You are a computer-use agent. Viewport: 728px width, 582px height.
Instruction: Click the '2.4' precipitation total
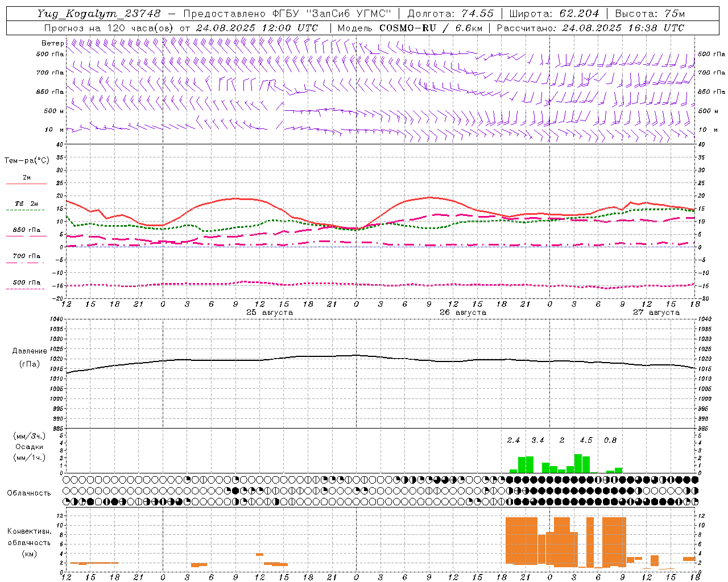pos(514,440)
